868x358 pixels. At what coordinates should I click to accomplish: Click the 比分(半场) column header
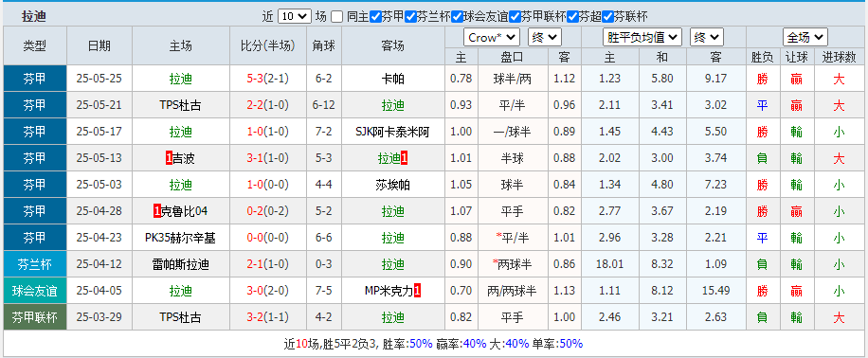(x=268, y=45)
